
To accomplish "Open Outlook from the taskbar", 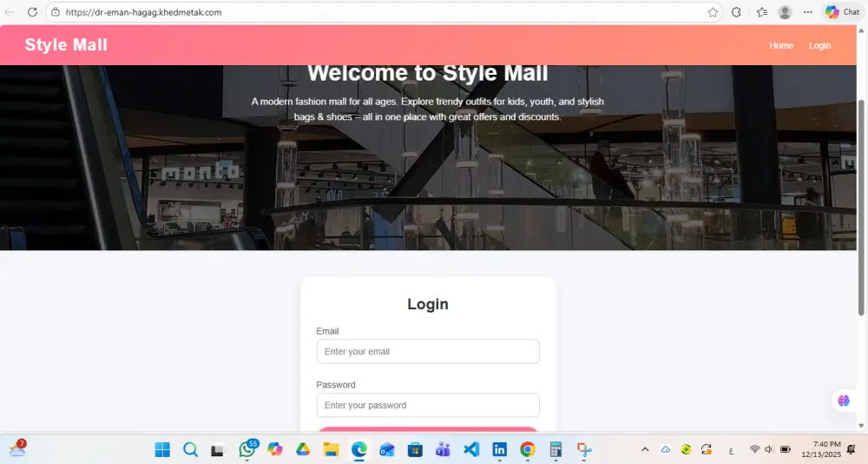I will click(387, 449).
